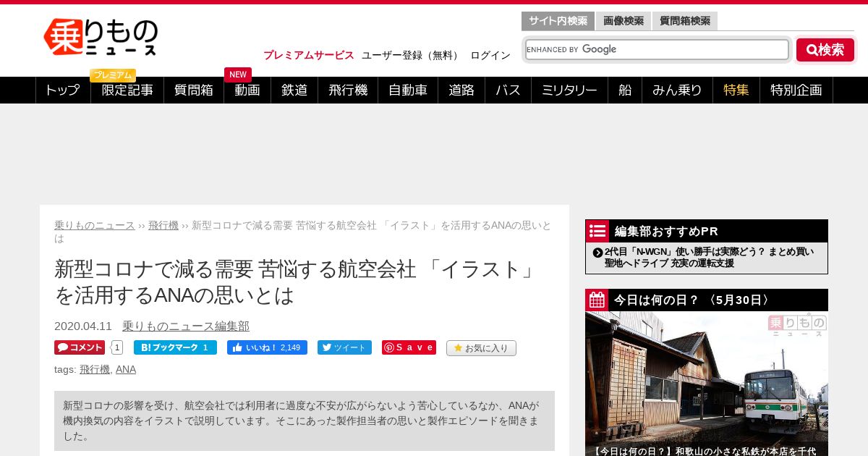Viewport: 868px width, 456px height.
Task: Click the magnifier icon in 検索 button
Action: [x=812, y=50]
